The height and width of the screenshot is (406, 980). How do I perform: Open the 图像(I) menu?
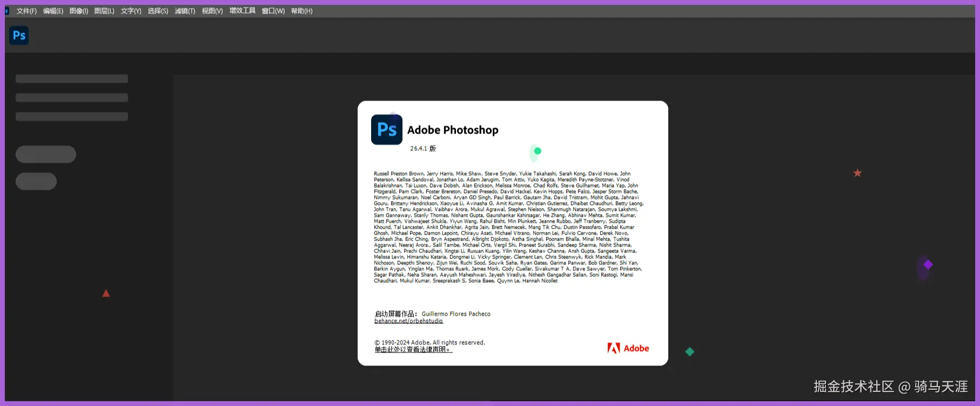coord(79,11)
